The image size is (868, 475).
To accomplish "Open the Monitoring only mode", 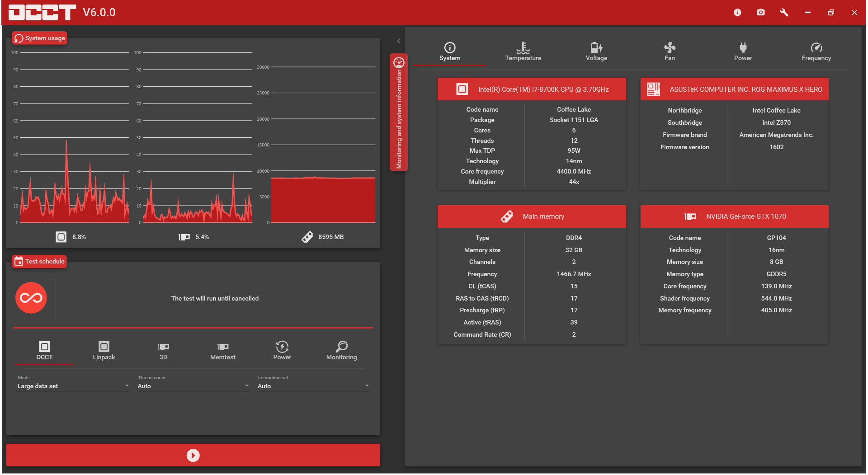I will coord(341,351).
